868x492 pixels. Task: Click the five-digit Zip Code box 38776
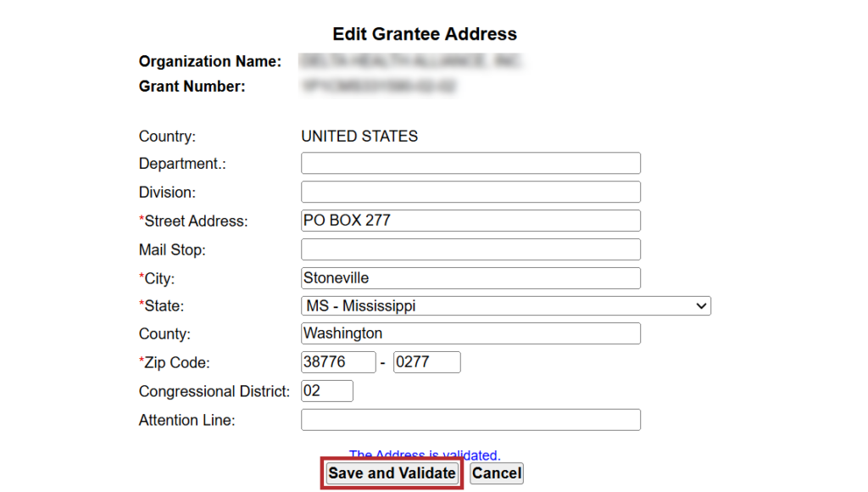[337, 362]
